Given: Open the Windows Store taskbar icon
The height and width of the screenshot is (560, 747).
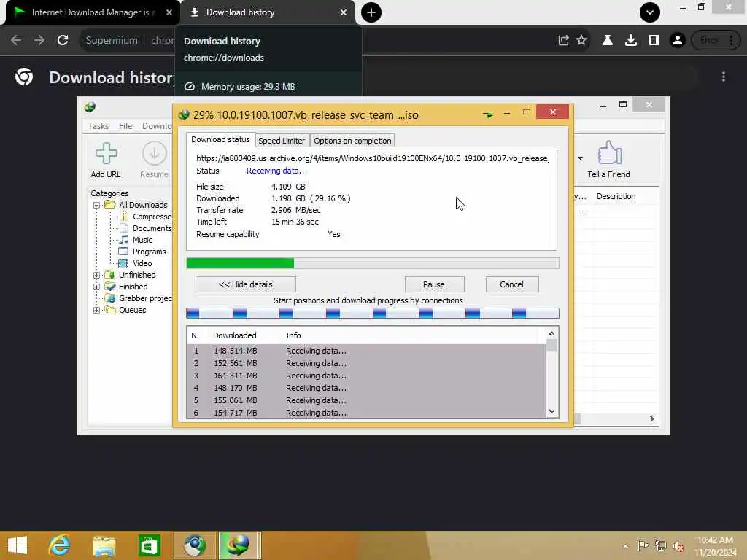Looking at the screenshot, I should coord(149,545).
